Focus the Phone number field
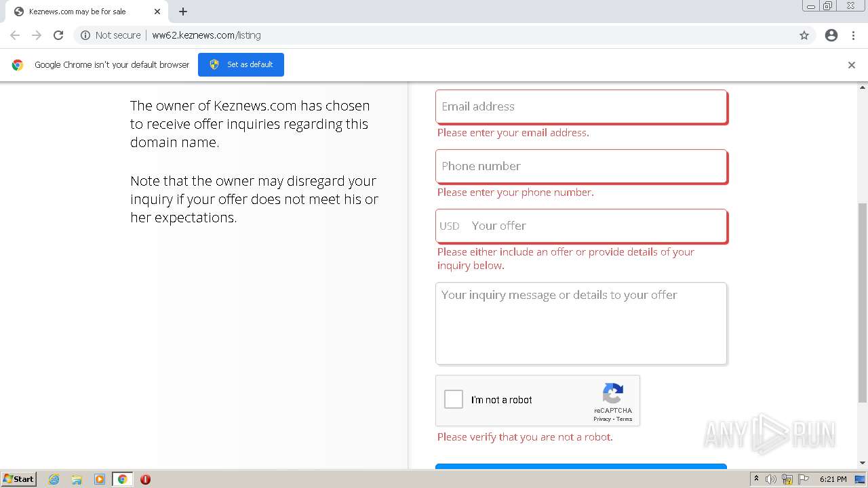This screenshot has height=488, width=868. 581,166
